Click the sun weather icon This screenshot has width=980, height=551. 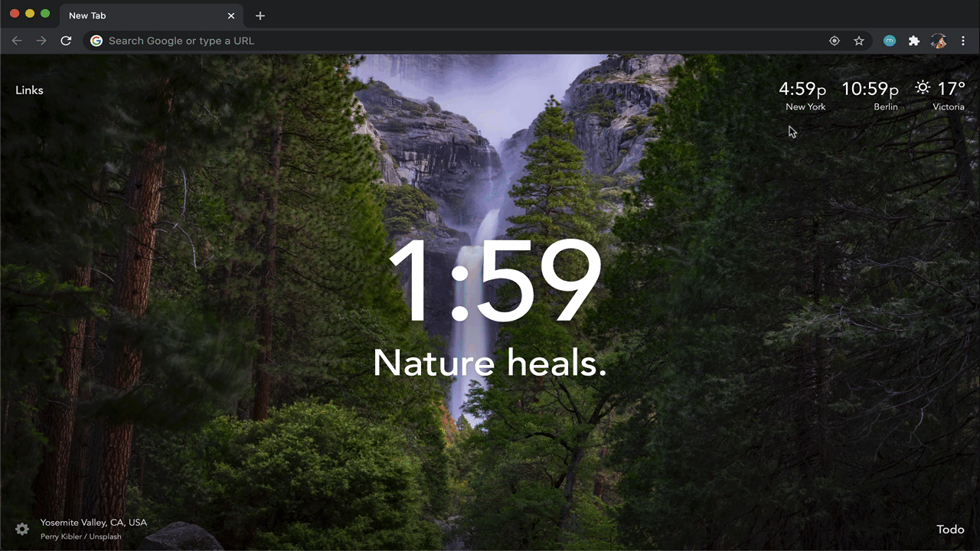click(923, 88)
